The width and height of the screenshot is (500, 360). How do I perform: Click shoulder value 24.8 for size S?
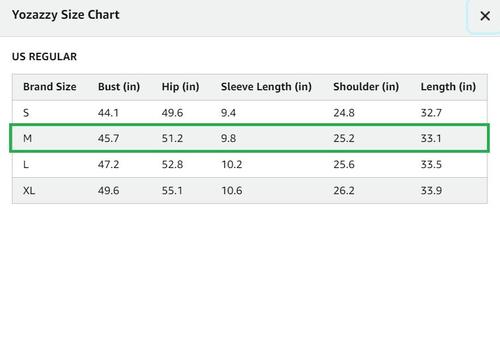tap(344, 113)
